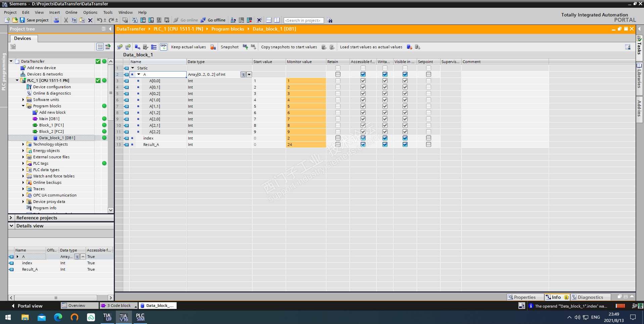Open Microsoft Edge from the taskbar

[58, 317]
